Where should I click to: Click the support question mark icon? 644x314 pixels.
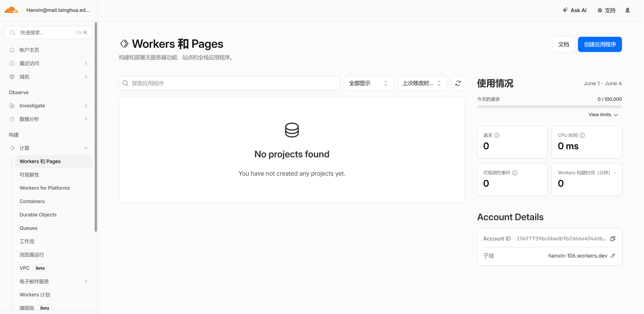[600, 10]
